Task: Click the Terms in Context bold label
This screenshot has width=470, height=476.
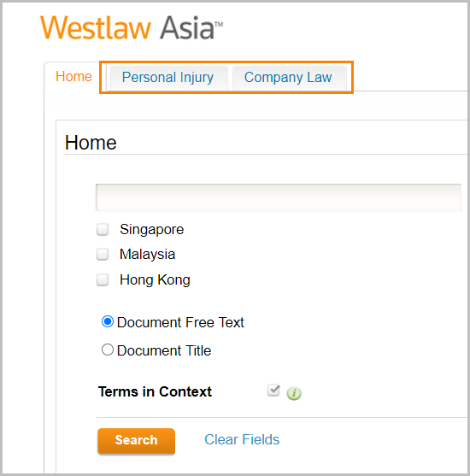Action: pos(155,391)
